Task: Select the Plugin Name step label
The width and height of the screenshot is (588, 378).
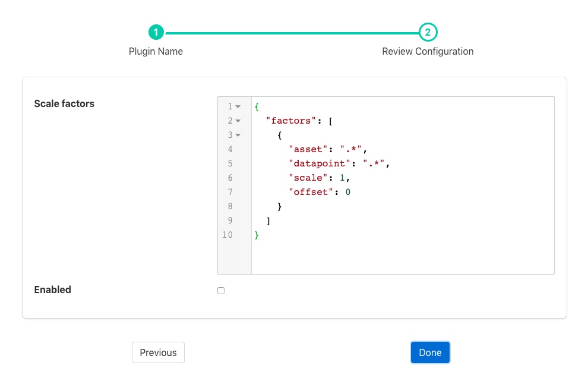Action: point(156,52)
